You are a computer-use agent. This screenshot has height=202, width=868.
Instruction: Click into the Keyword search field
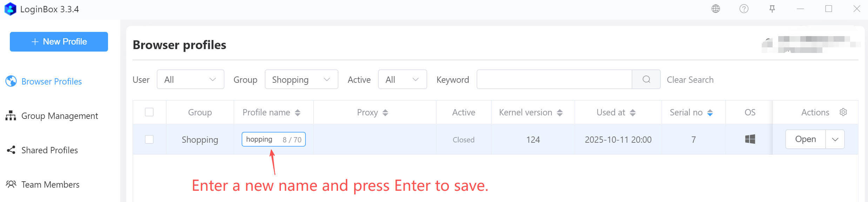(554, 80)
